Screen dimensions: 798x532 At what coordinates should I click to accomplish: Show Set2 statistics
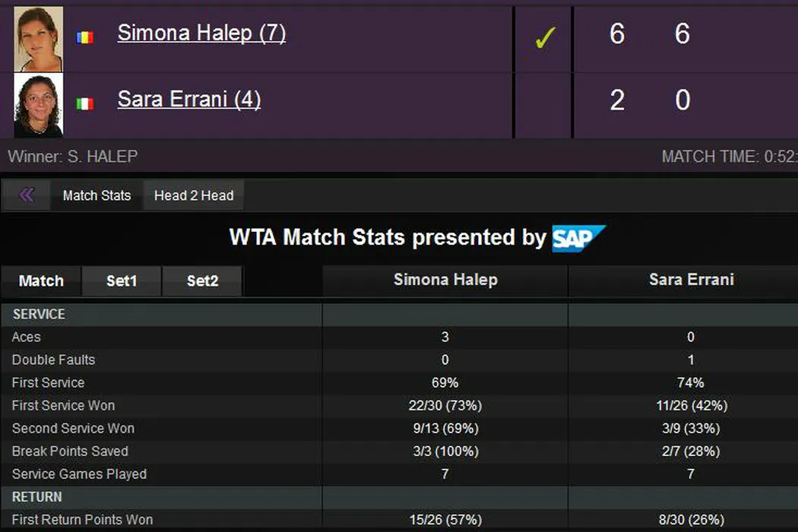click(202, 281)
